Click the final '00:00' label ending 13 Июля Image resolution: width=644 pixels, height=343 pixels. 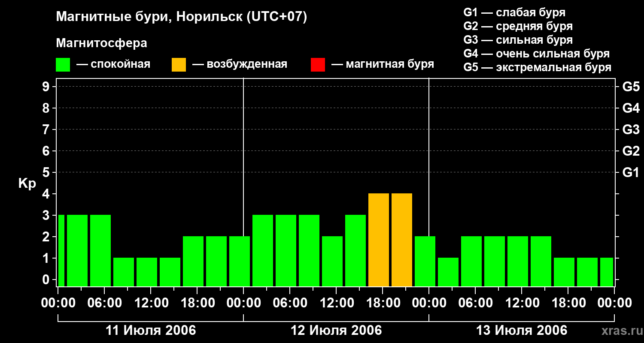614,303
